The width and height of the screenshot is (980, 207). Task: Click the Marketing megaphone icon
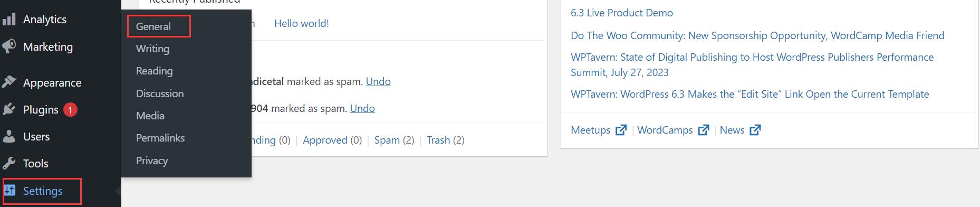coord(9,46)
